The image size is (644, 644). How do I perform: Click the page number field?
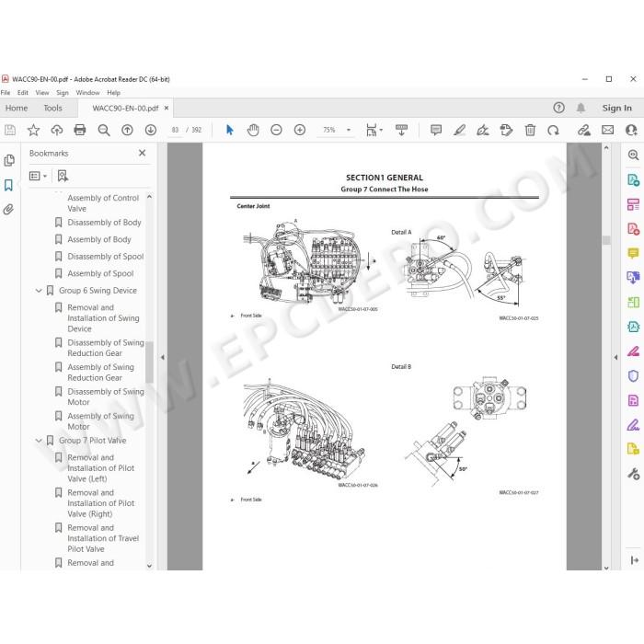(x=175, y=131)
